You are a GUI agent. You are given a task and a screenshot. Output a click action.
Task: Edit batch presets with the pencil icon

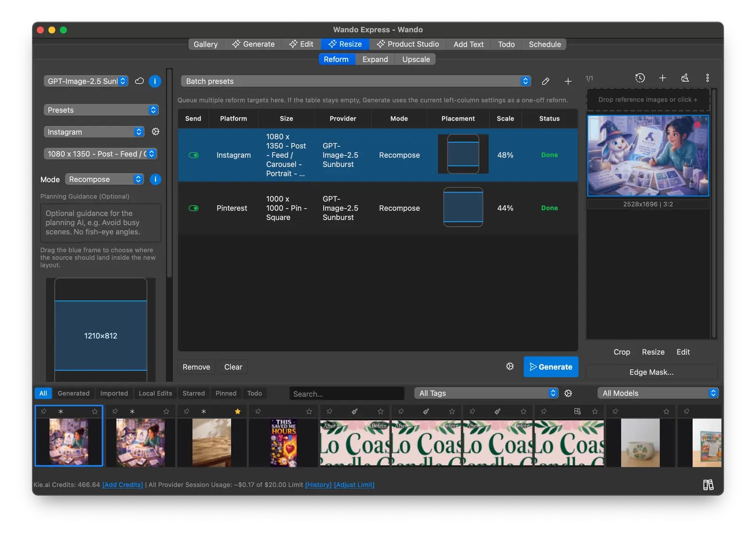[x=545, y=81]
